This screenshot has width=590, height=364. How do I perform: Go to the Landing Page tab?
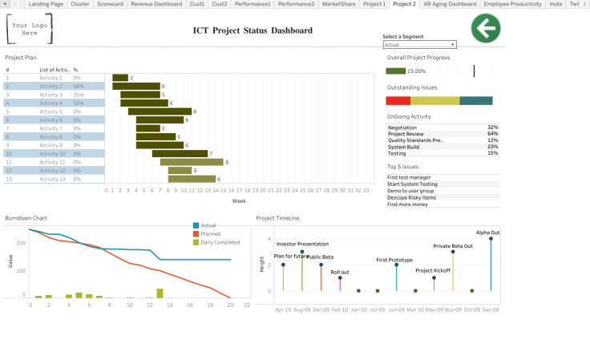point(46,4)
